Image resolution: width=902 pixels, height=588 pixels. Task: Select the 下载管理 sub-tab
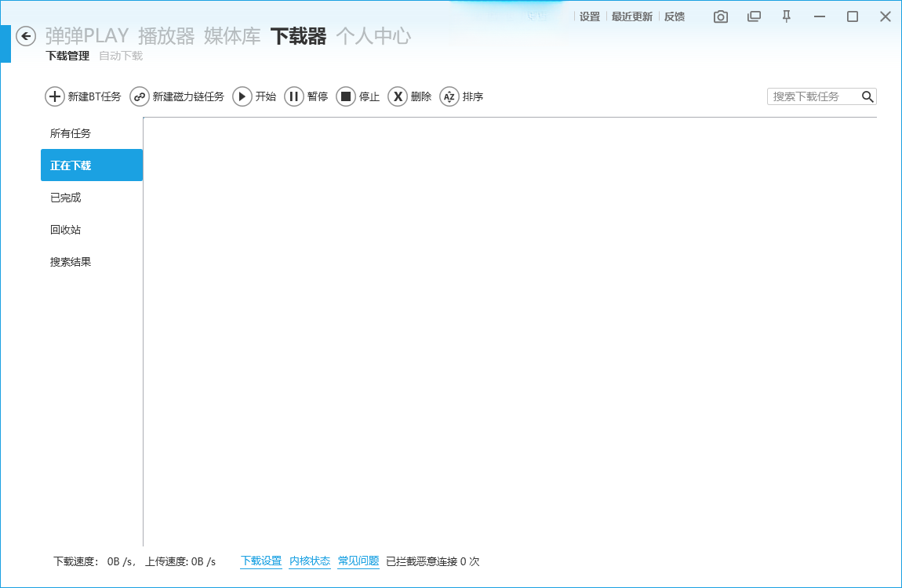[x=68, y=56]
